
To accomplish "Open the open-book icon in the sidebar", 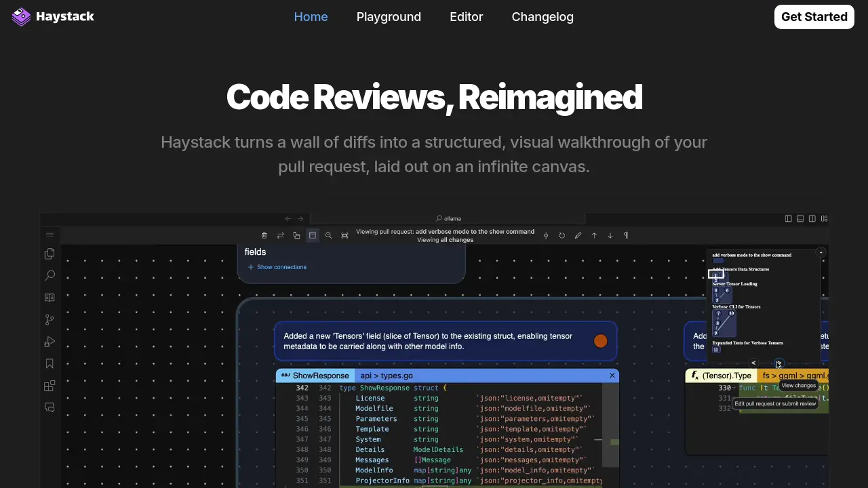I will point(50,298).
